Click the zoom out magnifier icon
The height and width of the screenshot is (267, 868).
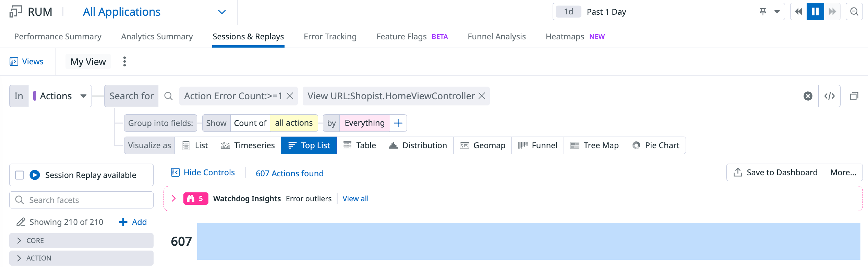coord(854,12)
